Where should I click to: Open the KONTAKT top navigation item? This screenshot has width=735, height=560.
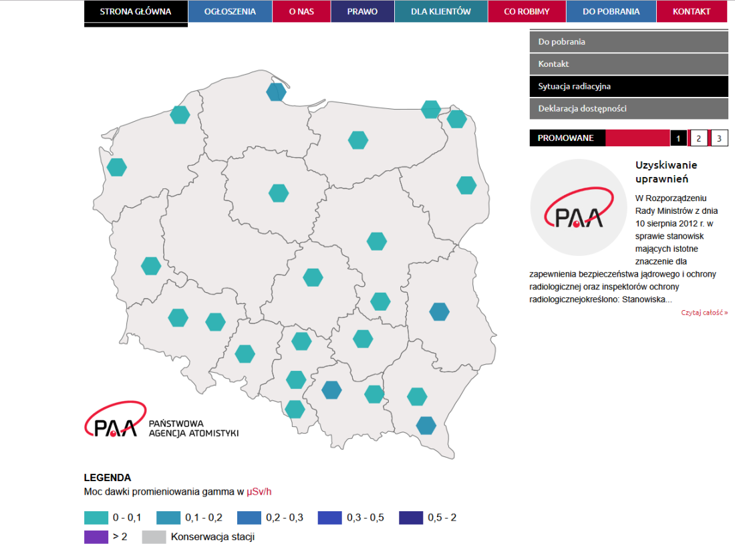coord(692,11)
